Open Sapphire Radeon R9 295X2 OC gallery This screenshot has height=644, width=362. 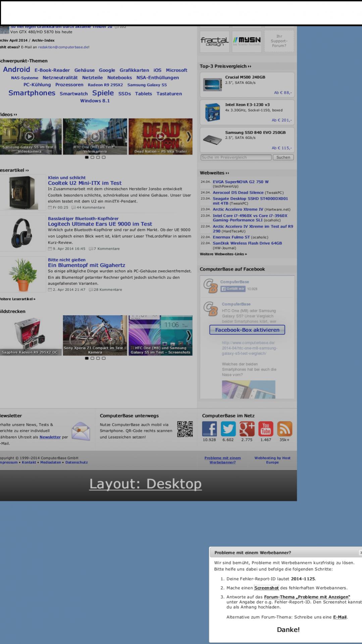coord(31,335)
